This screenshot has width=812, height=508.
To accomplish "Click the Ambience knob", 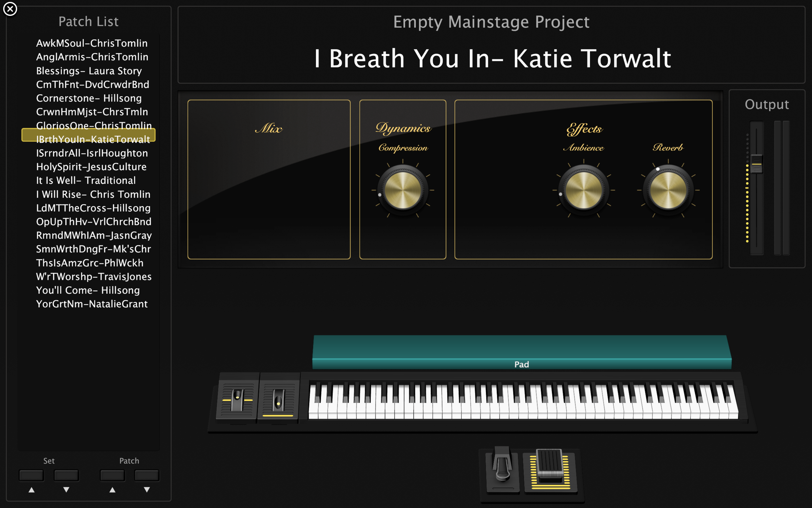I will pos(584,190).
